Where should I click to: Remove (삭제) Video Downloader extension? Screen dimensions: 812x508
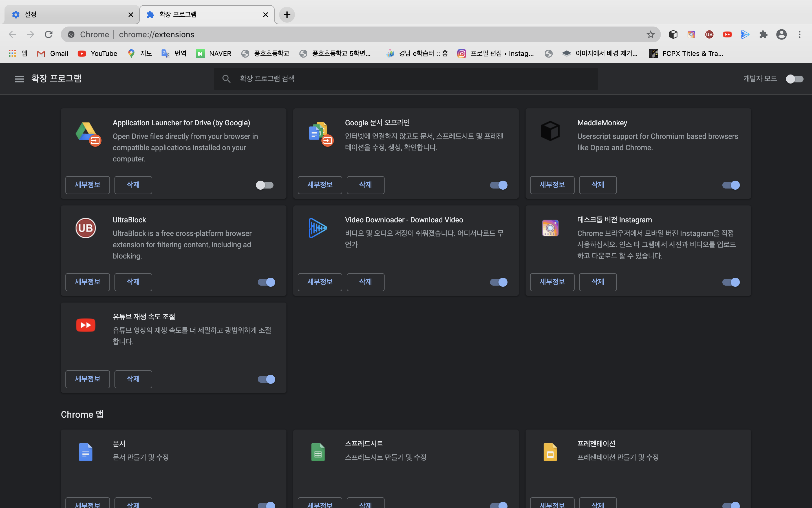point(365,282)
